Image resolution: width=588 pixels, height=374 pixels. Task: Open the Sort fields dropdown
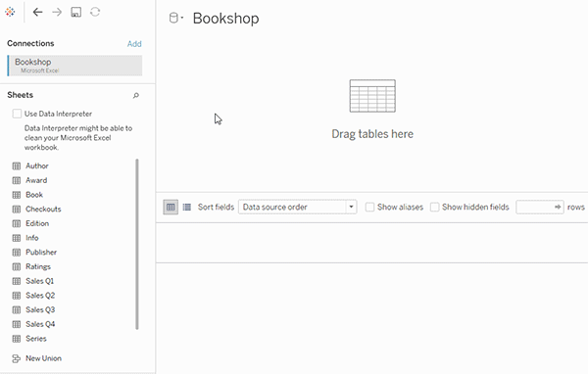297,207
